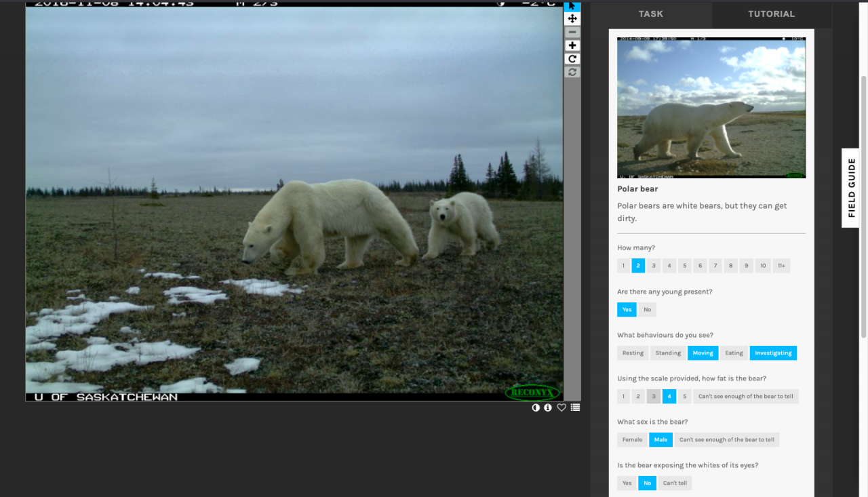Pick 7 for How many

[x=715, y=266]
